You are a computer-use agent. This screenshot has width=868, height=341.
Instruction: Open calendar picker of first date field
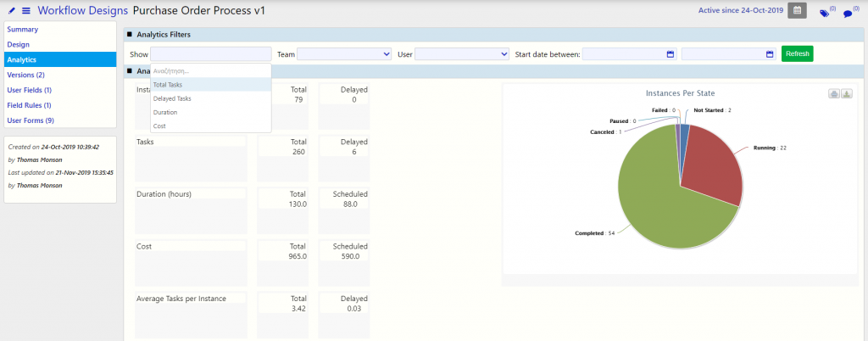pos(671,54)
